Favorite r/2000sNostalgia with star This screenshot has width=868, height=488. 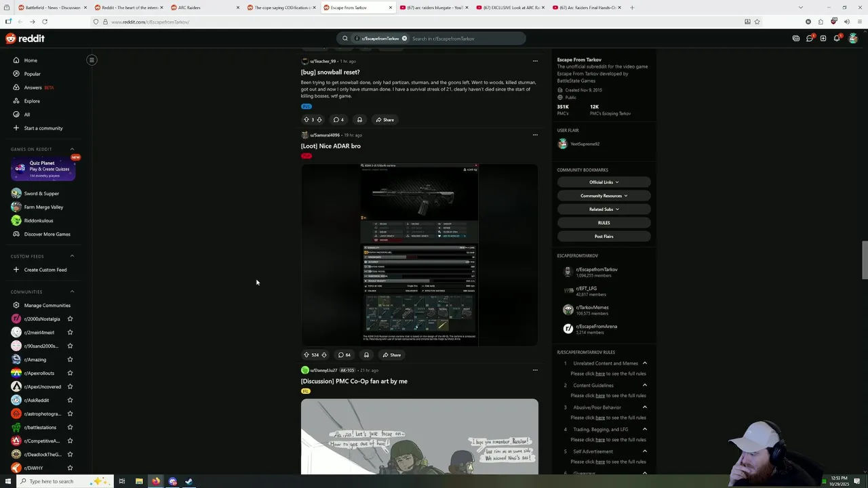[70, 319]
